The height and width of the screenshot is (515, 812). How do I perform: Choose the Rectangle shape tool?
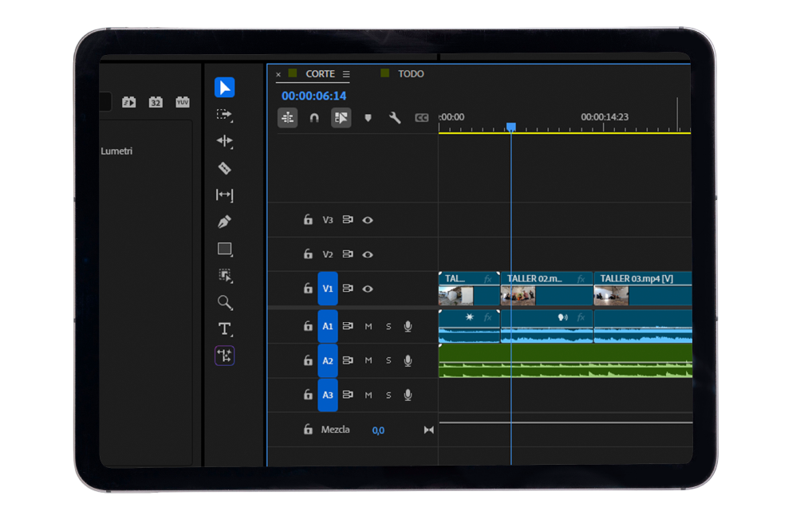(x=224, y=249)
